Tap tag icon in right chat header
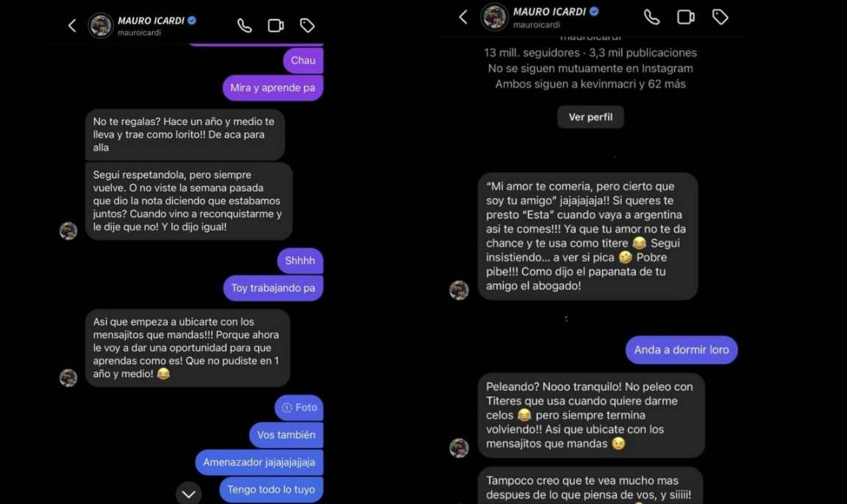The height and width of the screenshot is (504, 847). tap(720, 18)
